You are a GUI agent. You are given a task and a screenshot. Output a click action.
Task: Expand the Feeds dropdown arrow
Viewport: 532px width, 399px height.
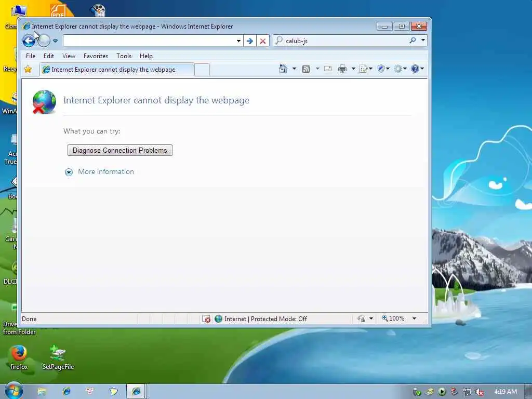click(317, 69)
